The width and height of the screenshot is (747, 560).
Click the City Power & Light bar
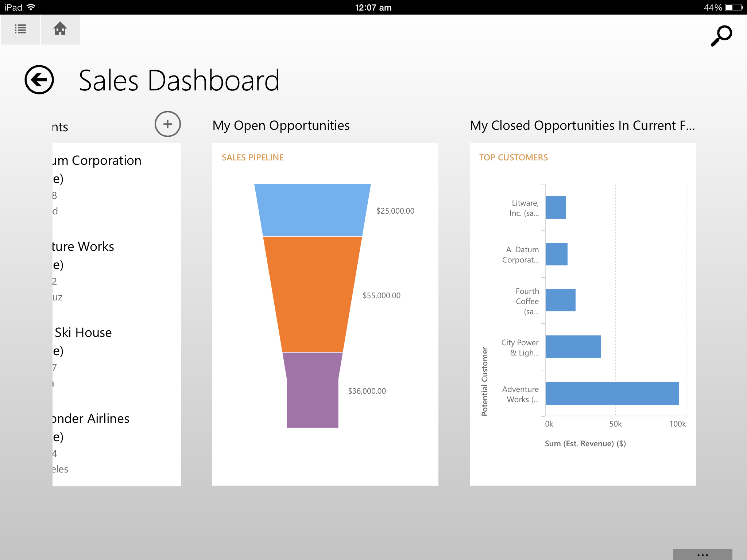(573, 347)
